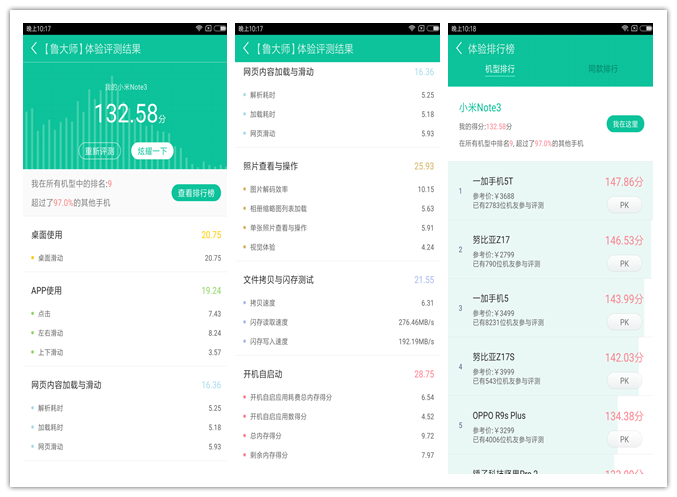Open the 努比亚Z17 ranking entry
This screenshot has height=497, width=677.
[550, 249]
